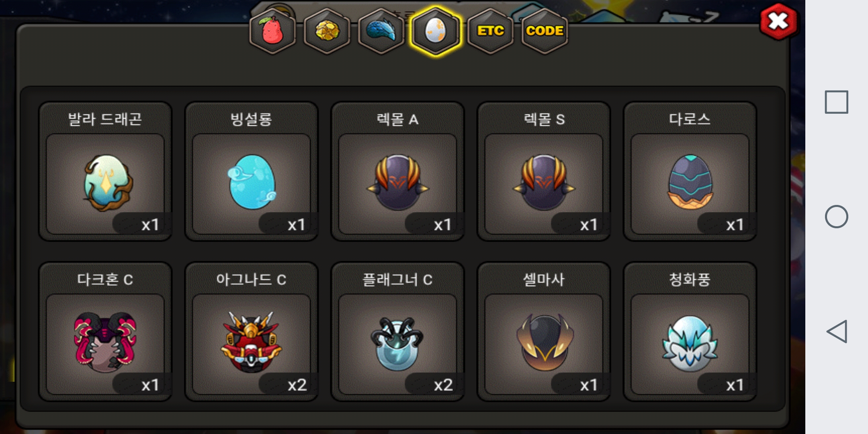This screenshot has height=434, width=868.
Task: Select the egg inventory tab
Action: pyautogui.click(x=436, y=31)
